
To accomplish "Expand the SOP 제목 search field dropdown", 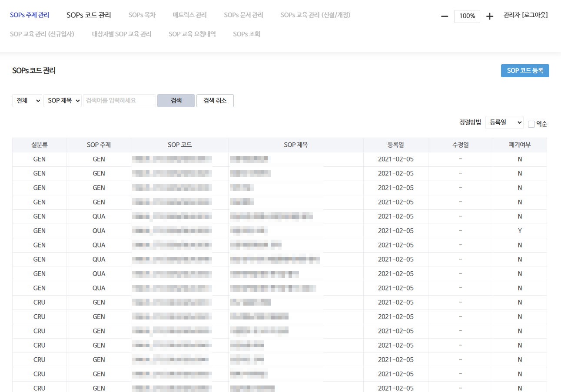I will pyautogui.click(x=63, y=101).
